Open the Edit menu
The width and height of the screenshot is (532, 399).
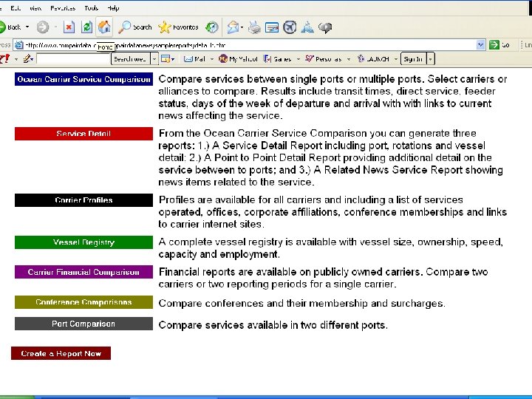tap(16, 8)
